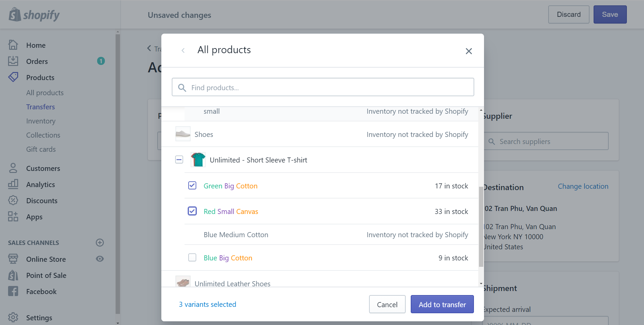Image resolution: width=644 pixels, height=325 pixels.
Task: Click the Products tag icon
Action: (x=13, y=77)
